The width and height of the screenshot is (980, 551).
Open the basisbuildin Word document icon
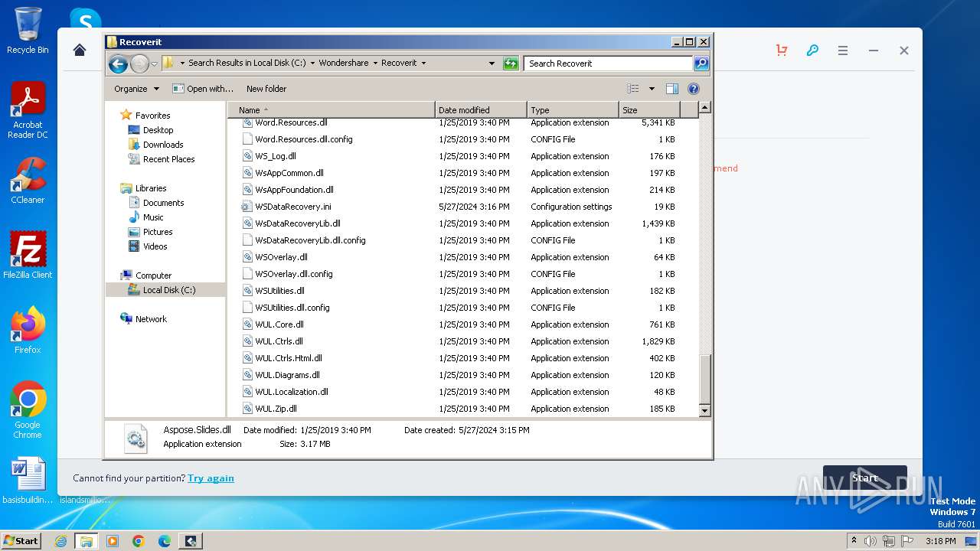pyautogui.click(x=28, y=481)
